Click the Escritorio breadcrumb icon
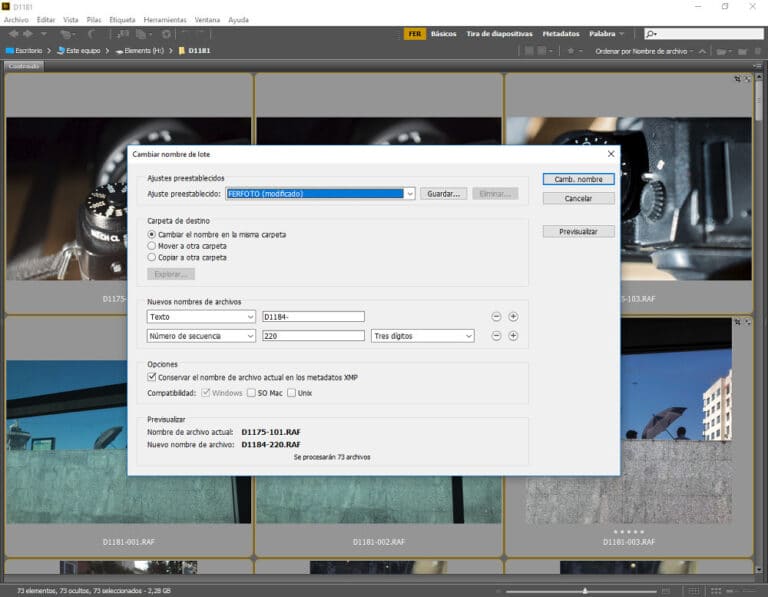768x597 pixels. pyautogui.click(x=9, y=50)
